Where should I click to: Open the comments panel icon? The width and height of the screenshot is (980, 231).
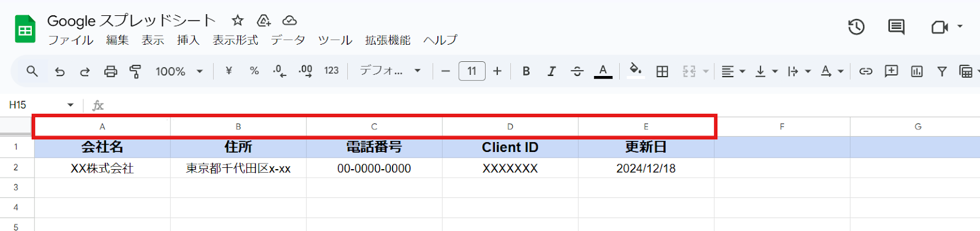pyautogui.click(x=896, y=27)
